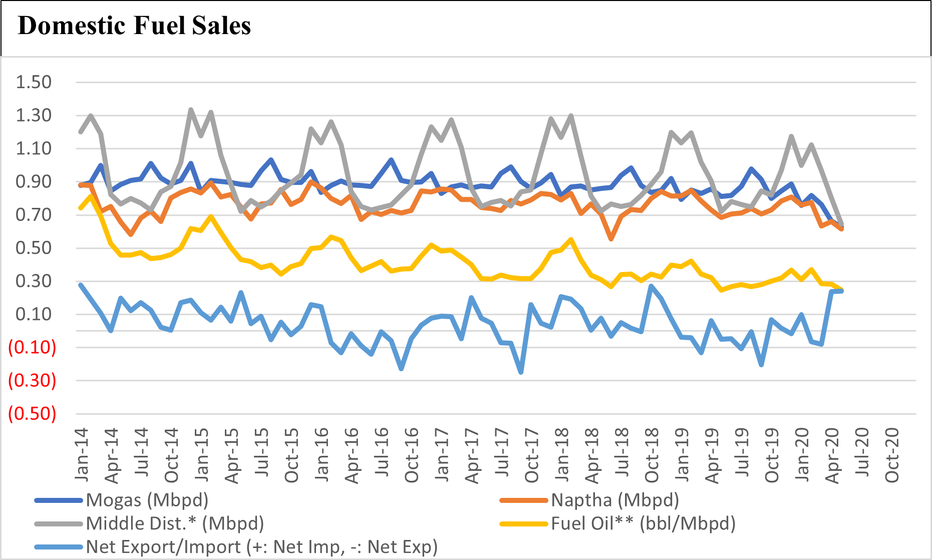Click the "Domestic Fuel Sales" chart title
This screenshot has height=560, width=932.
pos(134,26)
